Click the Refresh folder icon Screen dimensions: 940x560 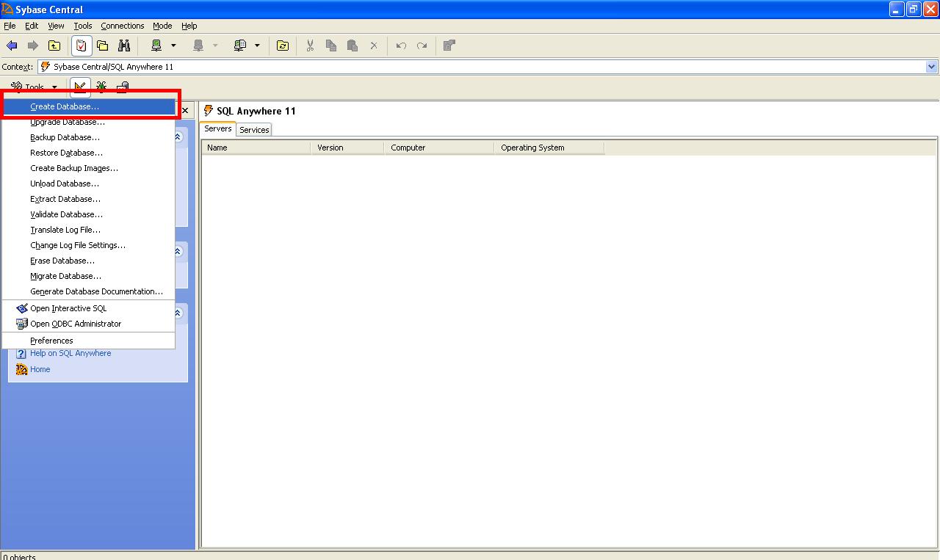282,45
